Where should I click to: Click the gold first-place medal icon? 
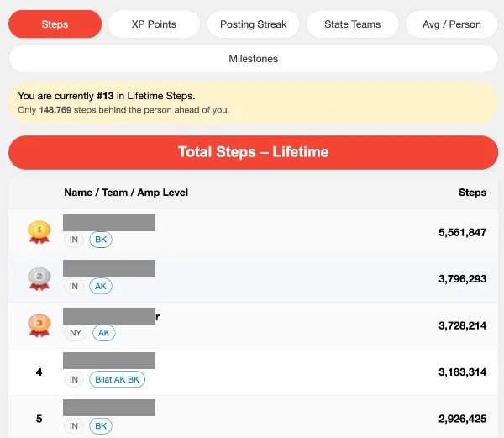(39, 232)
